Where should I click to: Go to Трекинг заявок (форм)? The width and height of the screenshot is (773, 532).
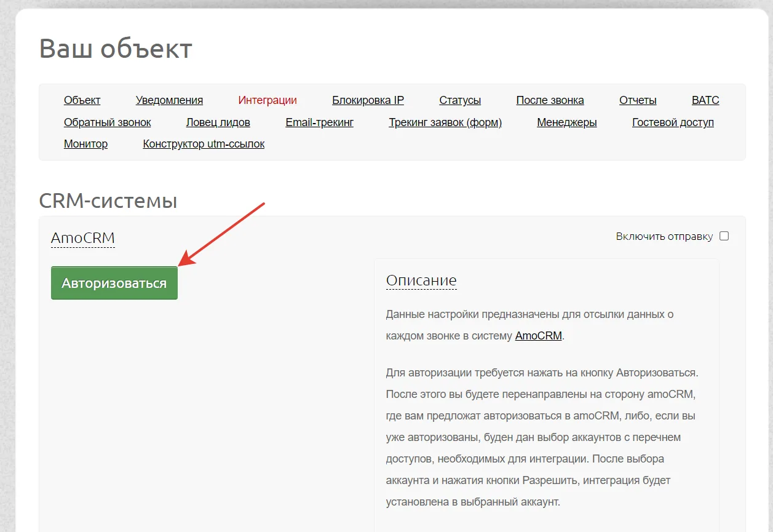(x=445, y=122)
